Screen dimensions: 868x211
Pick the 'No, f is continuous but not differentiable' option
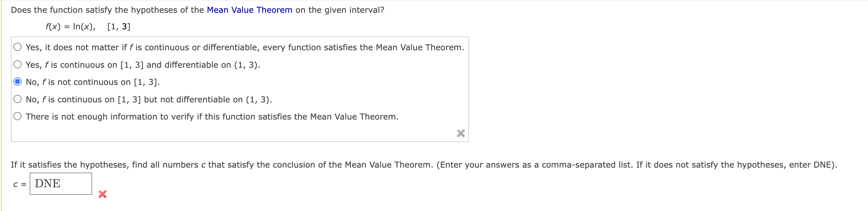(x=18, y=99)
